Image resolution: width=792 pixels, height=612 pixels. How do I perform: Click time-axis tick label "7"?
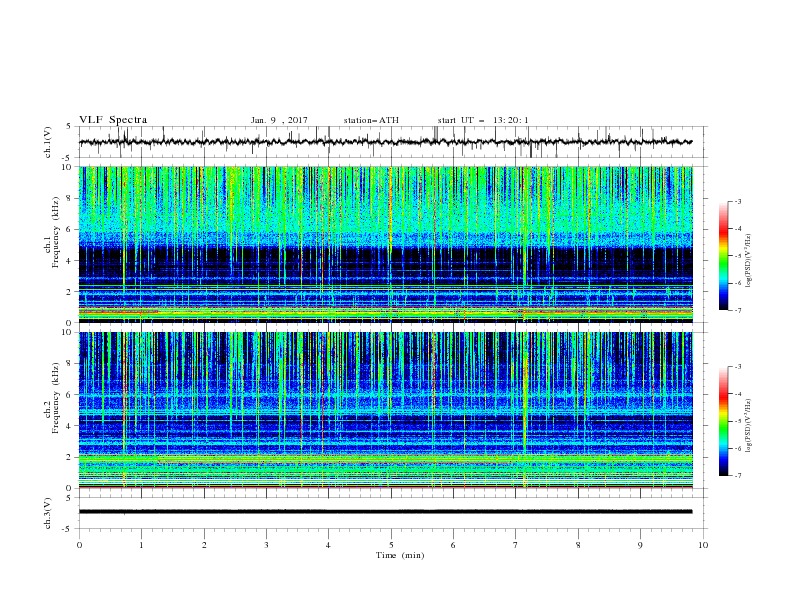[516, 545]
